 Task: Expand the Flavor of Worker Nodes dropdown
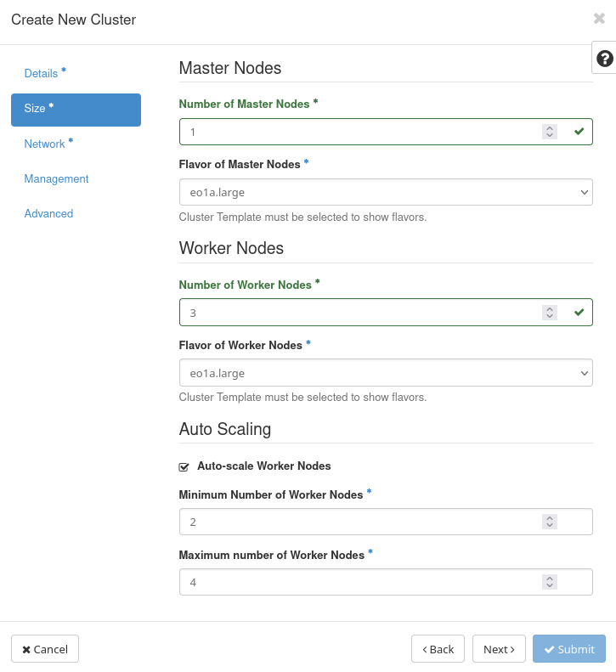click(386, 373)
